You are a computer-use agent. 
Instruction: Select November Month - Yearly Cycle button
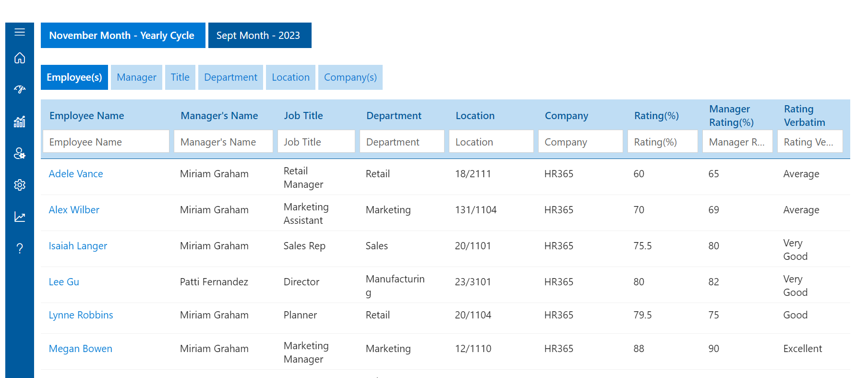coord(123,36)
